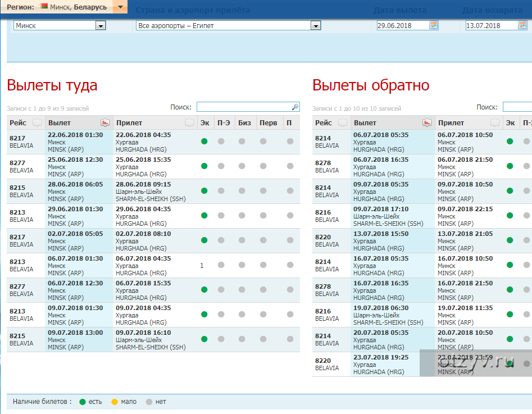This screenshot has width=532, height=414.
Task: Click the Записи с 1 до 9 из 9 записей text
Action: pyautogui.click(x=48, y=108)
